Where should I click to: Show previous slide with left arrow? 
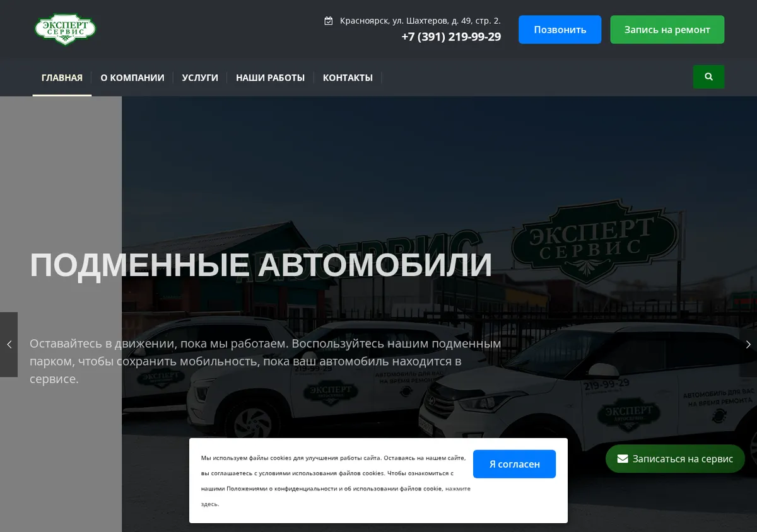9,345
